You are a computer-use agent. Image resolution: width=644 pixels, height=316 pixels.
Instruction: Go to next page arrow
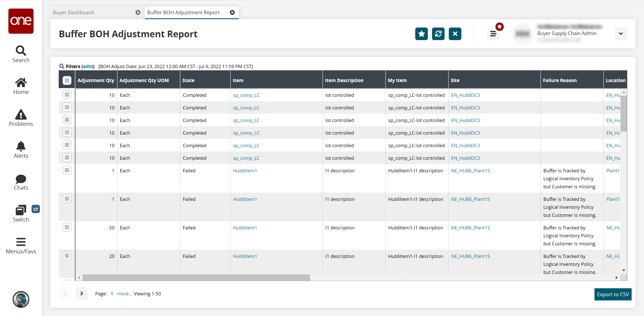[82, 293]
